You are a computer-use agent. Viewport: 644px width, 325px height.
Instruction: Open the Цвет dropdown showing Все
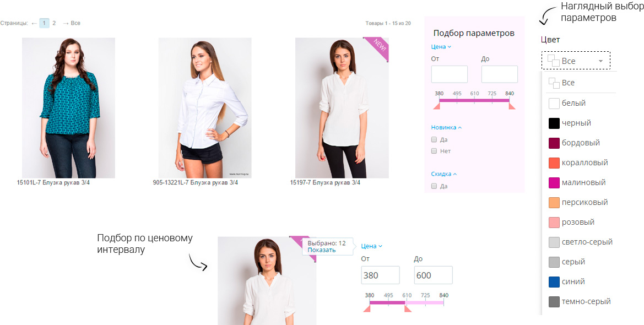(576, 61)
